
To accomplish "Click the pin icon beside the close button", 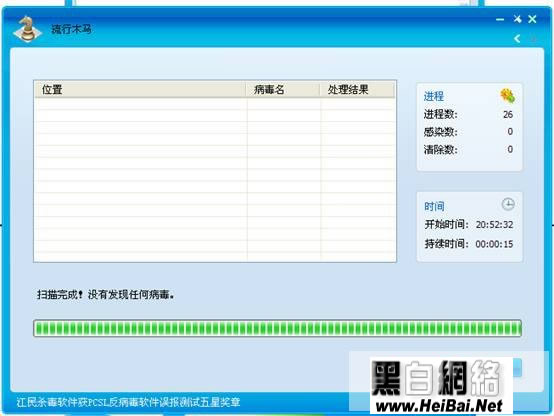I will click(x=518, y=19).
